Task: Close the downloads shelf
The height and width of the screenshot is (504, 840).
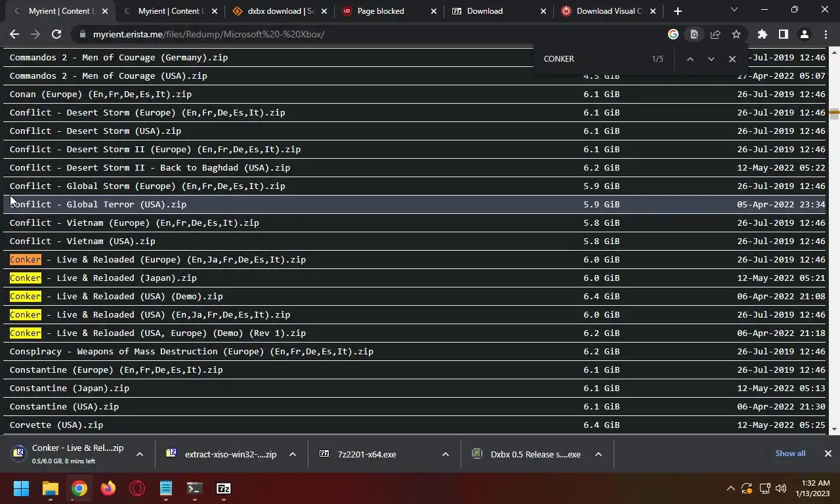Action: 828,453
